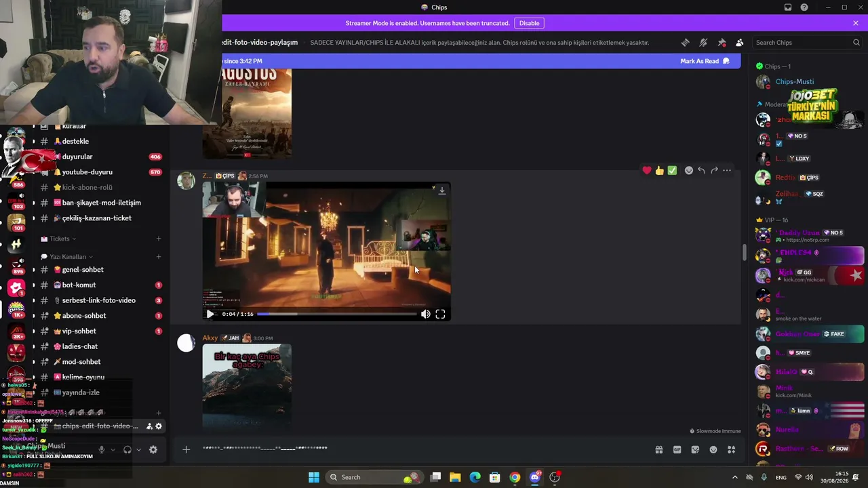Create channel in Tickets category
Screen dimensions: 868x488
point(159,239)
